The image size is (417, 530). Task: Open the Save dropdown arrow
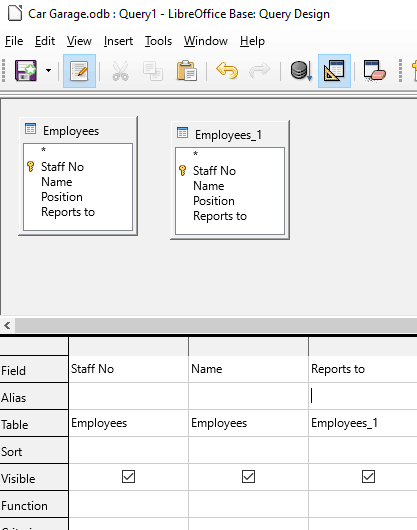[x=49, y=71]
